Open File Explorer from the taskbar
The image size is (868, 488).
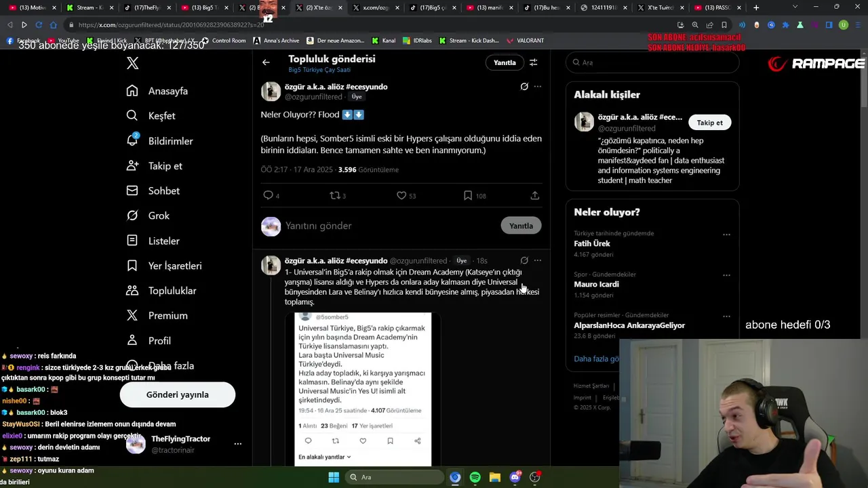pos(494,477)
